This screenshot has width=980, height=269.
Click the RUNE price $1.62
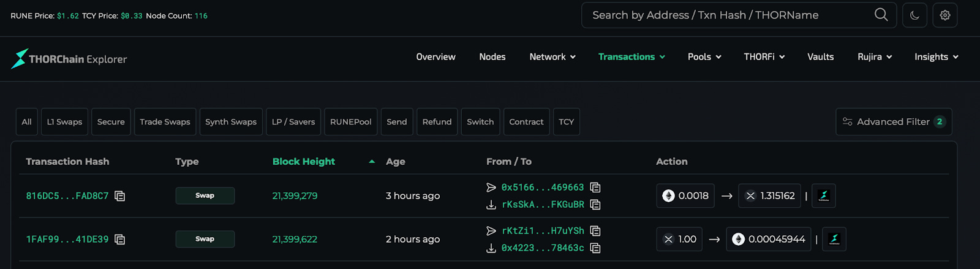click(68, 16)
